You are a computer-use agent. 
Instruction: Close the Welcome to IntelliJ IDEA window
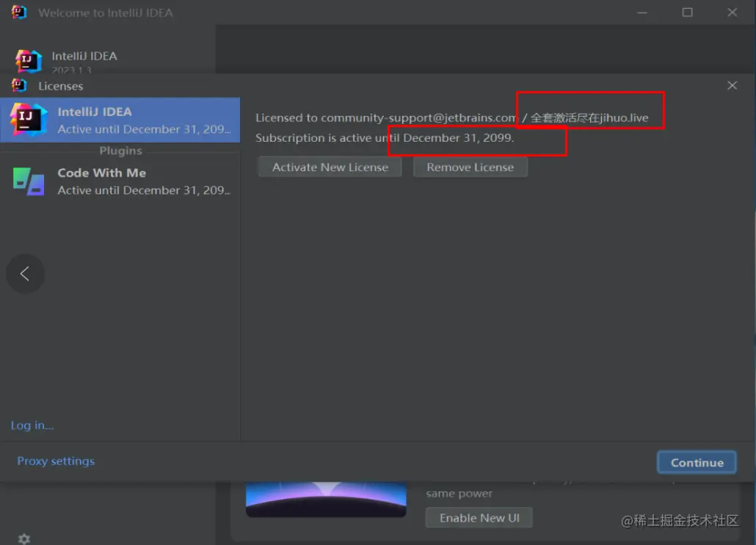732,12
